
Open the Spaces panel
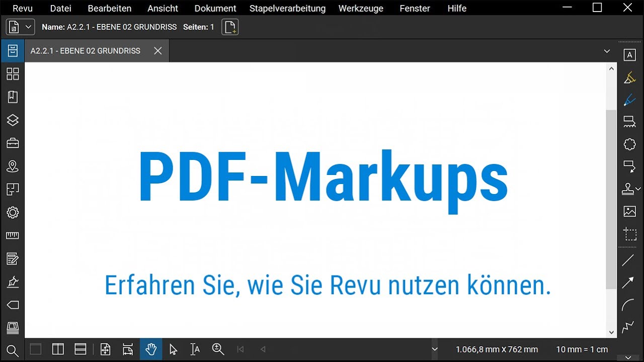click(13, 190)
